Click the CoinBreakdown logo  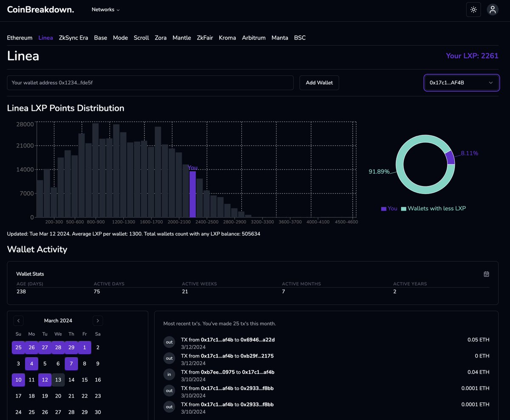[x=40, y=9]
